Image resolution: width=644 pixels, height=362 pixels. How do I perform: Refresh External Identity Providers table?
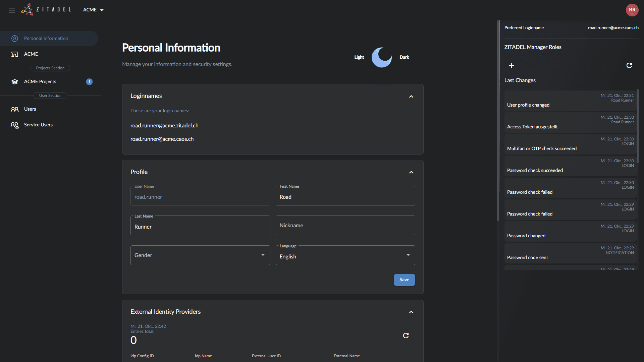[406, 336]
